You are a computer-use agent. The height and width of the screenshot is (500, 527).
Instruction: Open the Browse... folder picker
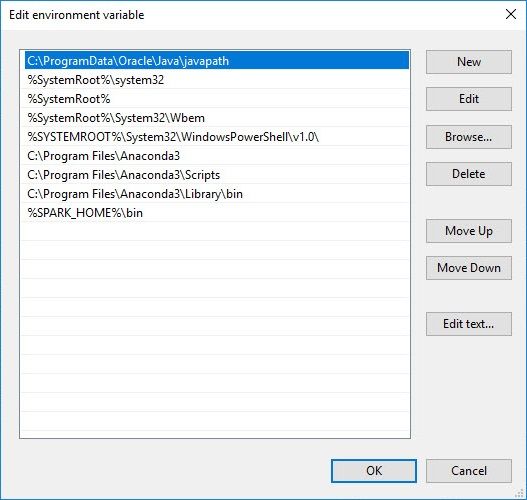[x=469, y=137]
